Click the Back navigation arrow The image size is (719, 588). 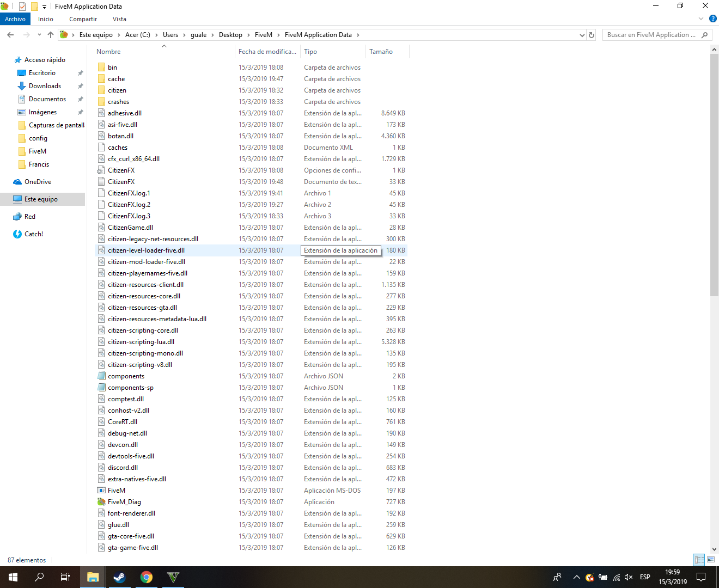pos(10,35)
